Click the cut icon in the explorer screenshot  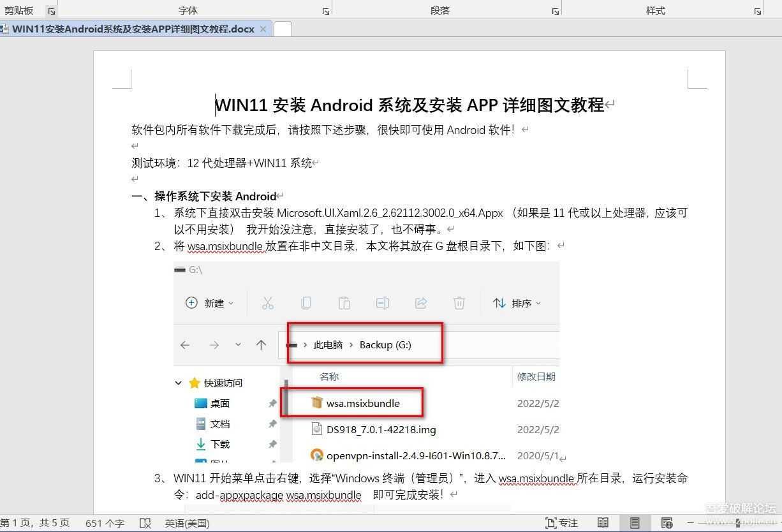tap(268, 303)
